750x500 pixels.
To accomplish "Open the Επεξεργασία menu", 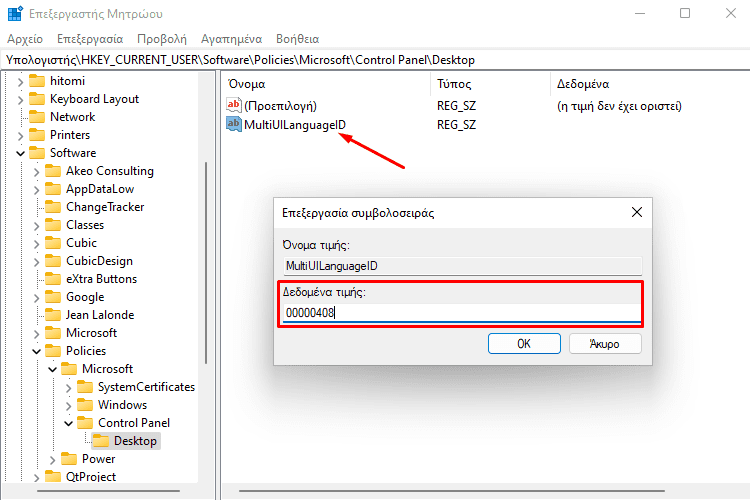I will point(90,39).
